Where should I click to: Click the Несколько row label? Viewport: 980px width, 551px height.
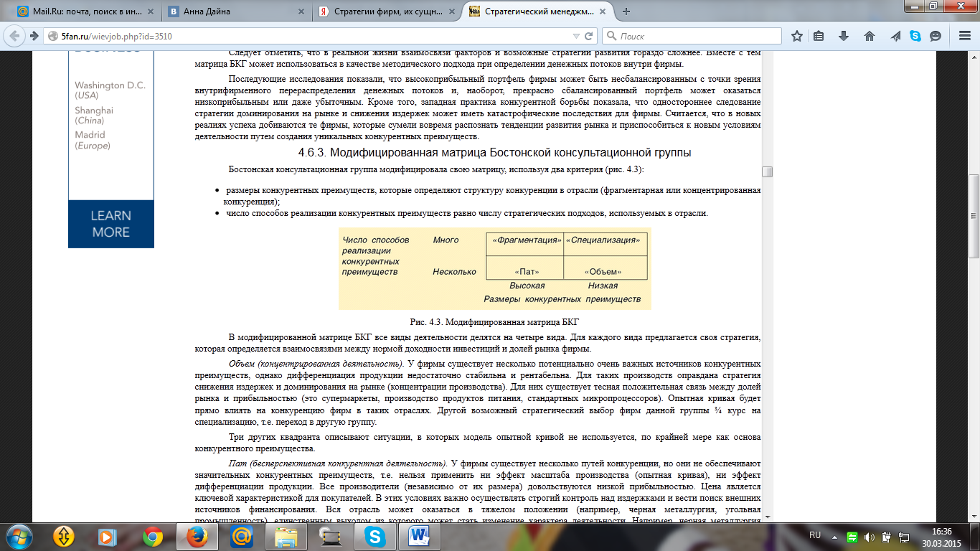tap(454, 271)
